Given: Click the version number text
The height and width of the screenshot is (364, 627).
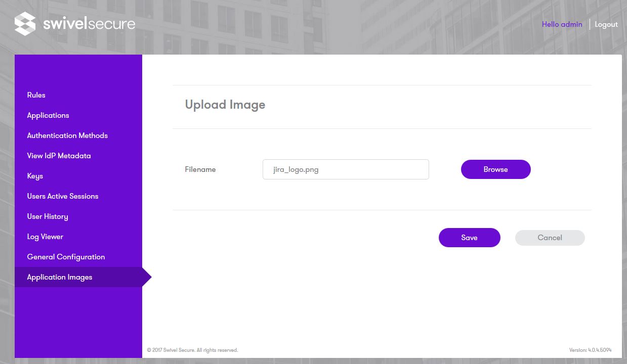Looking at the screenshot, I should 590,350.
